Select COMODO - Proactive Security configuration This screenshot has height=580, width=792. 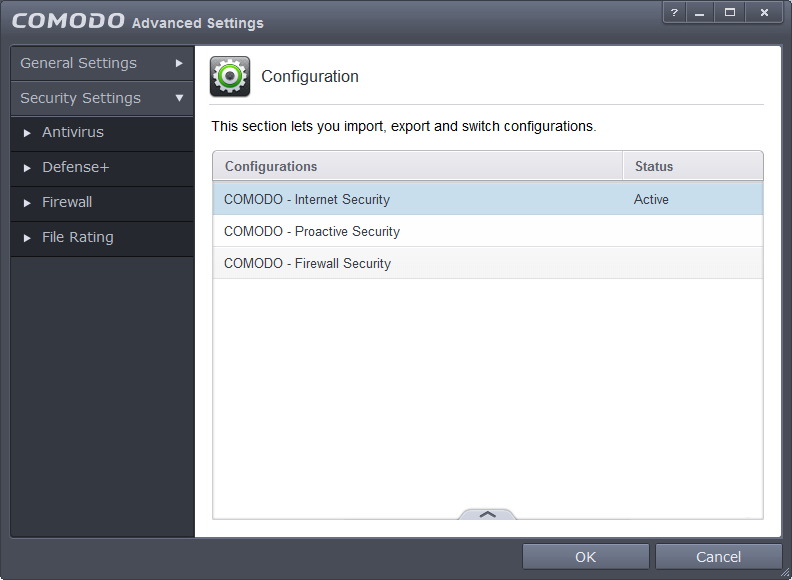click(312, 231)
